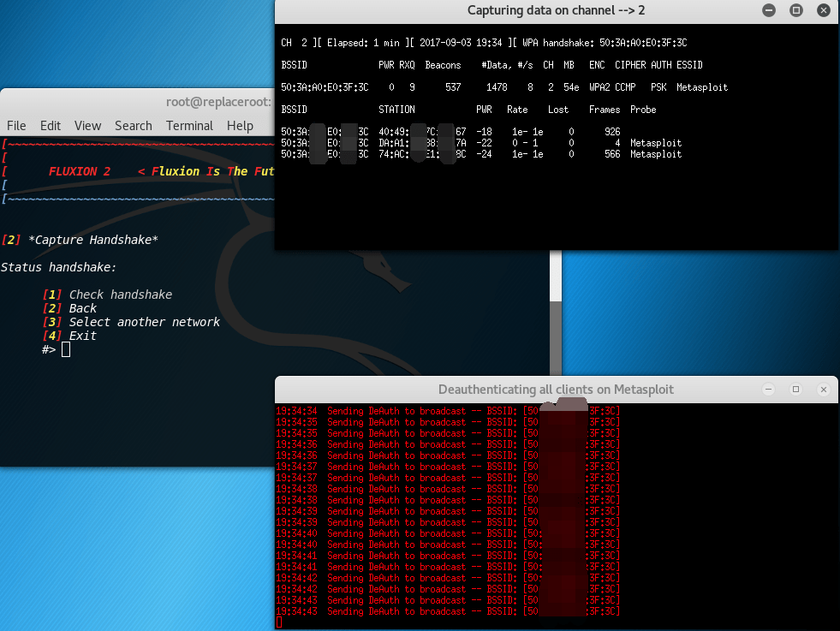Close the Capturing data window

click(824, 10)
